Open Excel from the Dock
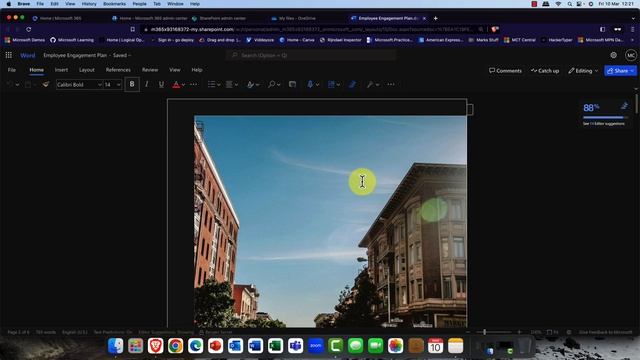Screen dimensions: 640x360 click(276, 346)
